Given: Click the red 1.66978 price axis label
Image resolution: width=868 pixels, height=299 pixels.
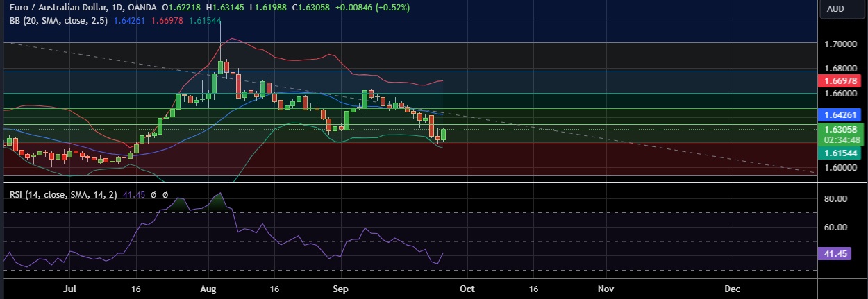Looking at the screenshot, I should [842, 80].
